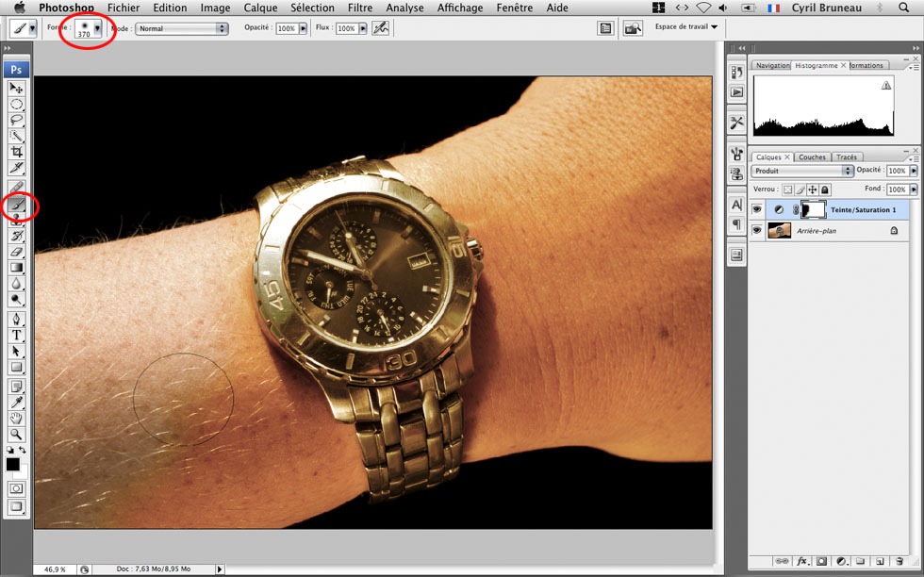Screen dimensions: 924x577
Task: Open the brush Opacité slider arrow
Action: [303, 28]
